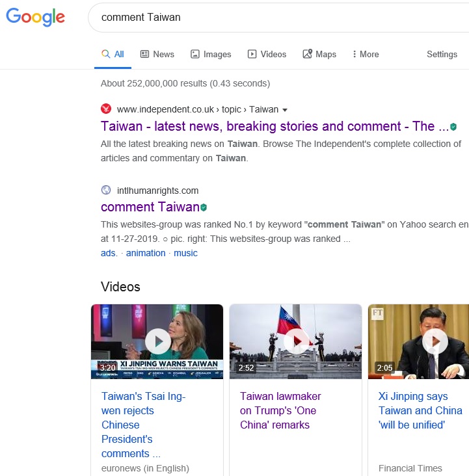Open the More search options menu
Viewport: 469px width, 476px height.
(365, 55)
